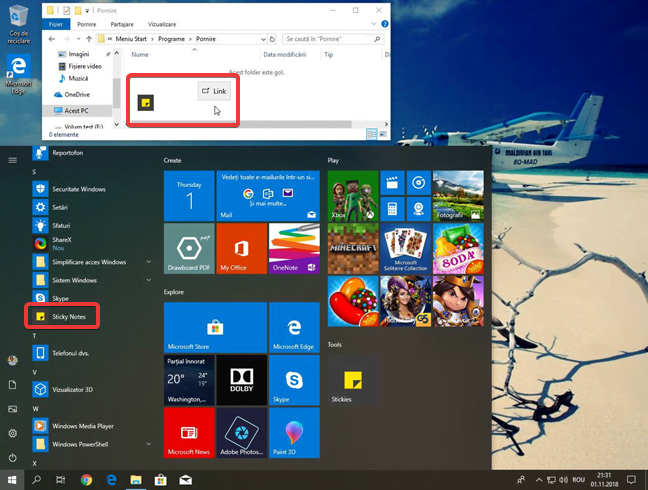Image resolution: width=648 pixels, height=490 pixels.
Task: Select Acest PC in navigation pane
Action: (77, 110)
